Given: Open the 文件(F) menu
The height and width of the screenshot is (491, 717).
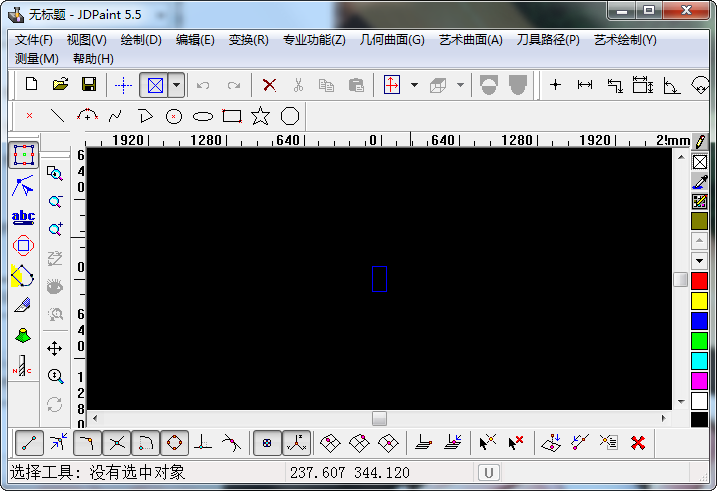Looking at the screenshot, I should [34, 40].
